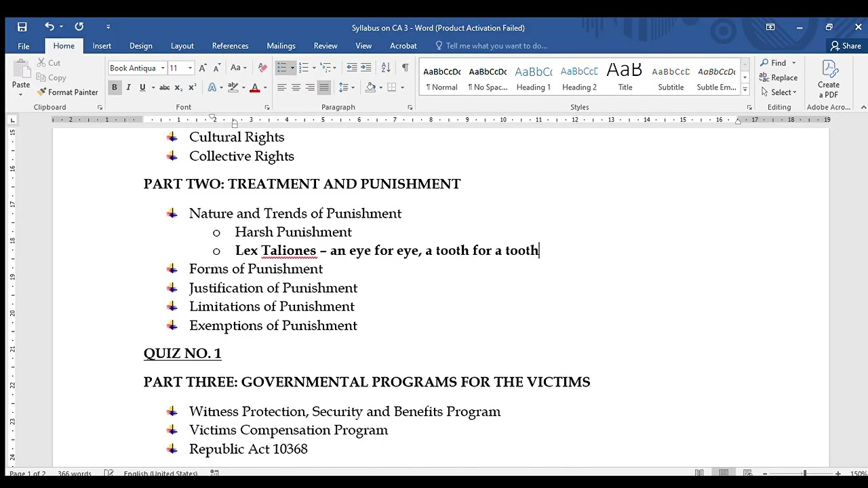868x488 pixels.
Task: Redo the last action
Action: [79, 27]
